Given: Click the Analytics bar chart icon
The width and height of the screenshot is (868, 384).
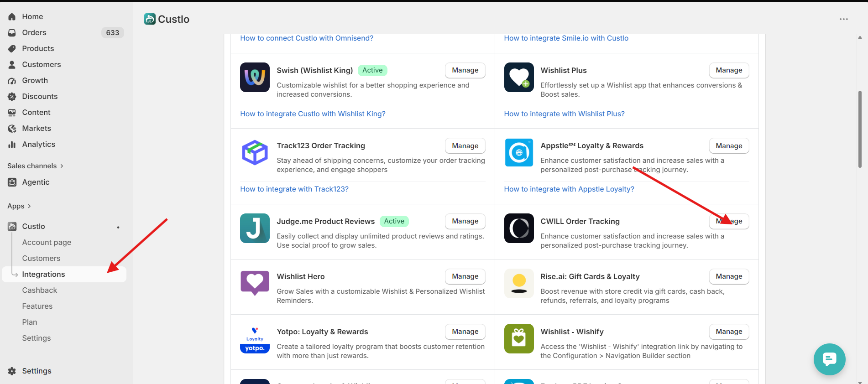Looking at the screenshot, I should point(12,145).
